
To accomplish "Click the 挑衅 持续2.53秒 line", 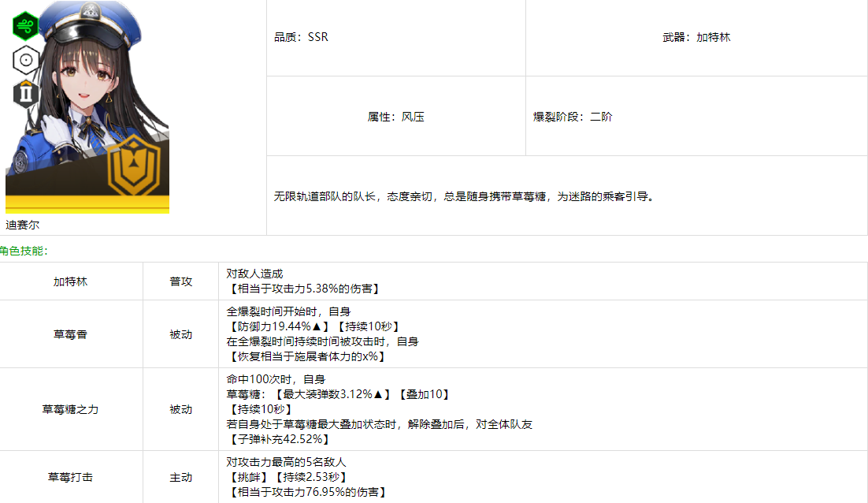I will [x=287, y=477].
